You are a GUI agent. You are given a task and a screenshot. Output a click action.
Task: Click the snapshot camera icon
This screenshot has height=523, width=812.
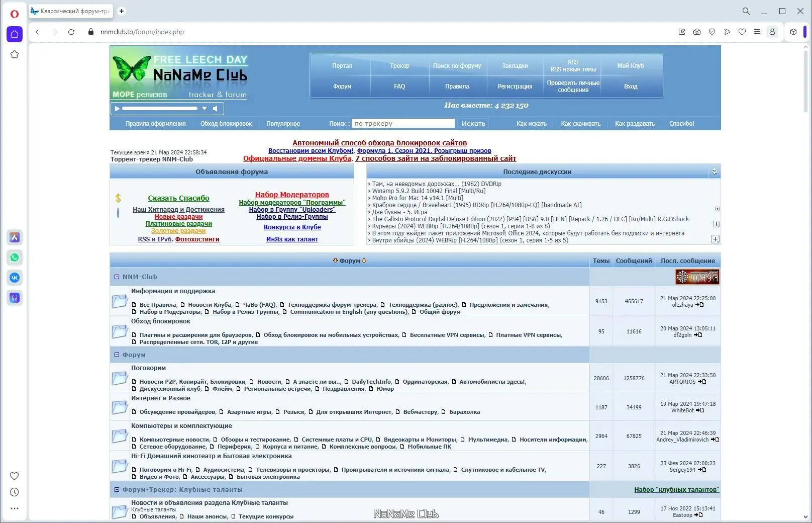click(697, 32)
